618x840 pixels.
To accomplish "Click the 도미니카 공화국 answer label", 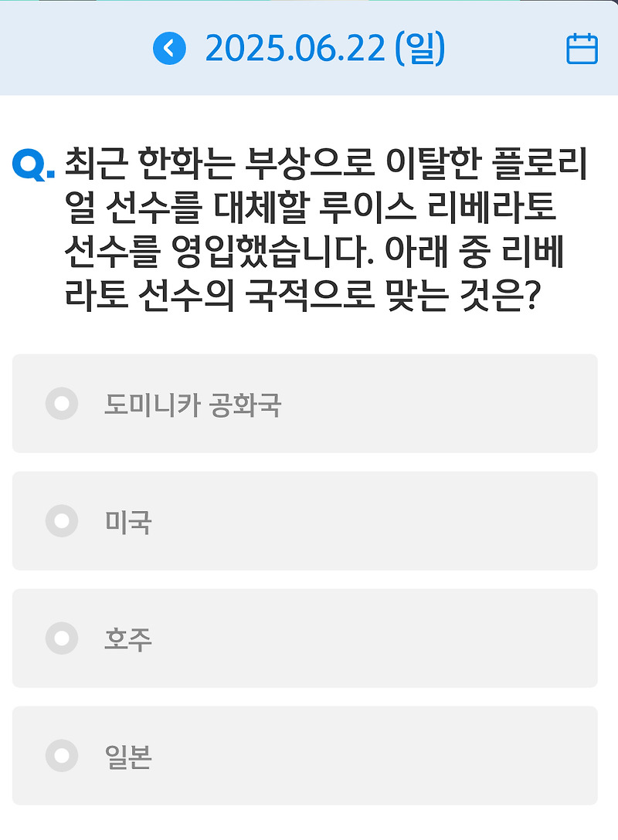I will tap(192, 405).
